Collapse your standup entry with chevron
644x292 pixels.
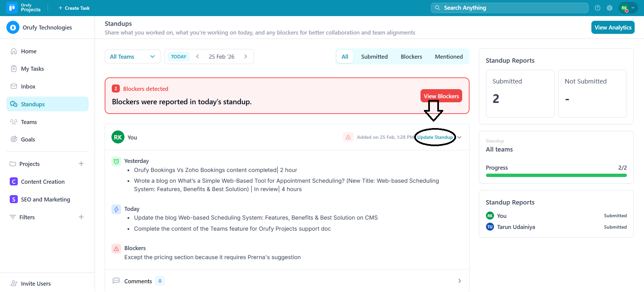pos(459,137)
